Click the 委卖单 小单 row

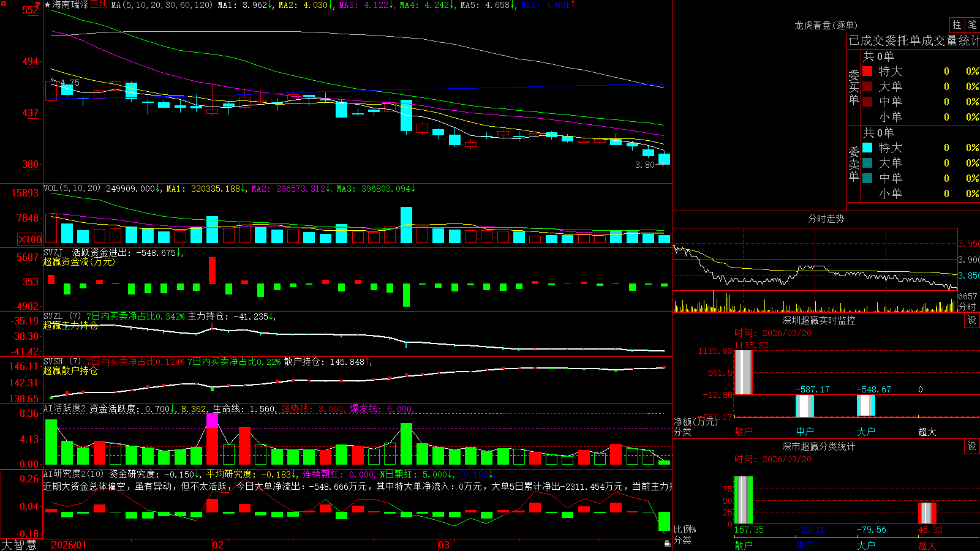pyautogui.click(x=921, y=193)
